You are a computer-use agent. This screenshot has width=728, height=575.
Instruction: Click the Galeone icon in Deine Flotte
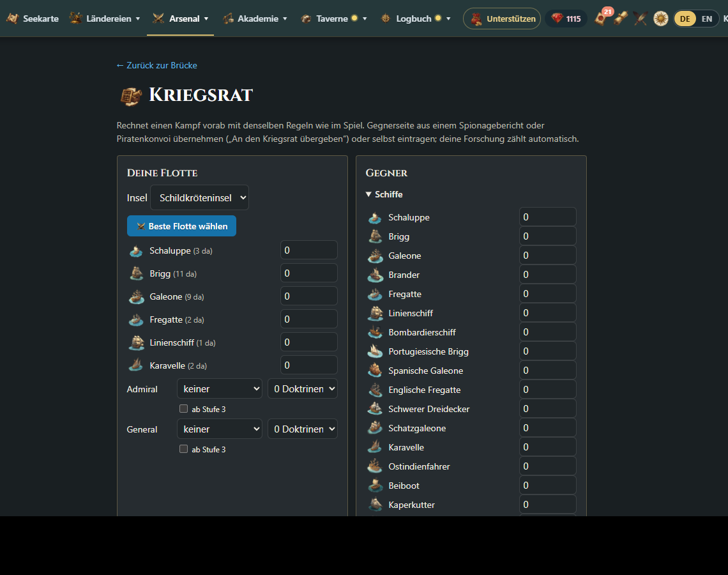pyautogui.click(x=136, y=297)
